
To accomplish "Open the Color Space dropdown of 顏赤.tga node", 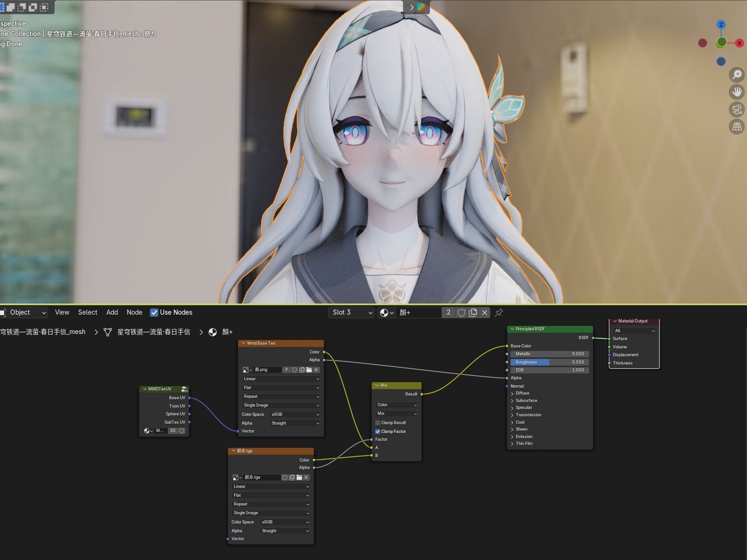I will [284, 522].
